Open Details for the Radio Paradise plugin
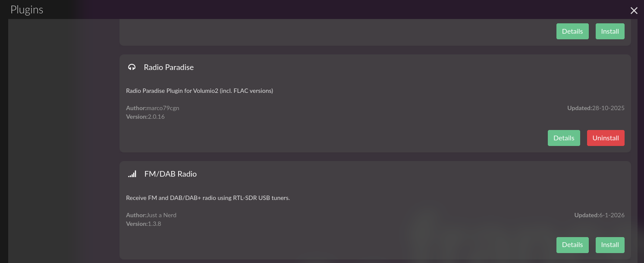 564,138
